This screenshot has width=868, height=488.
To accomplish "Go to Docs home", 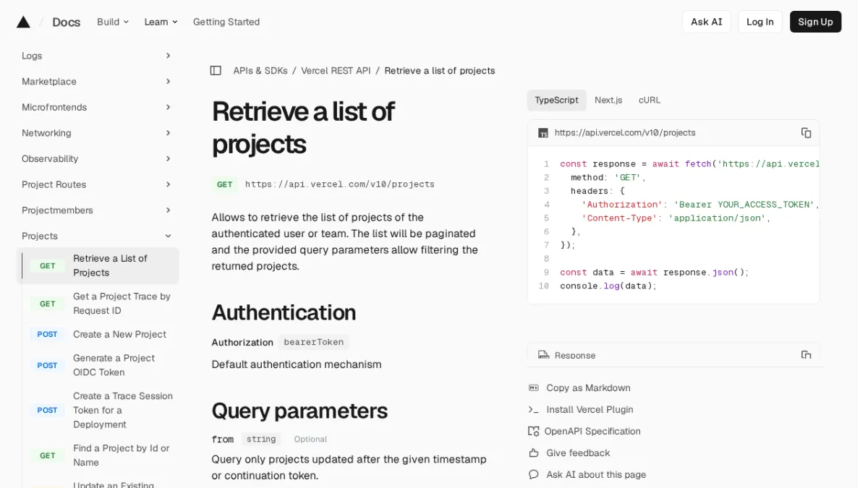I will point(66,22).
